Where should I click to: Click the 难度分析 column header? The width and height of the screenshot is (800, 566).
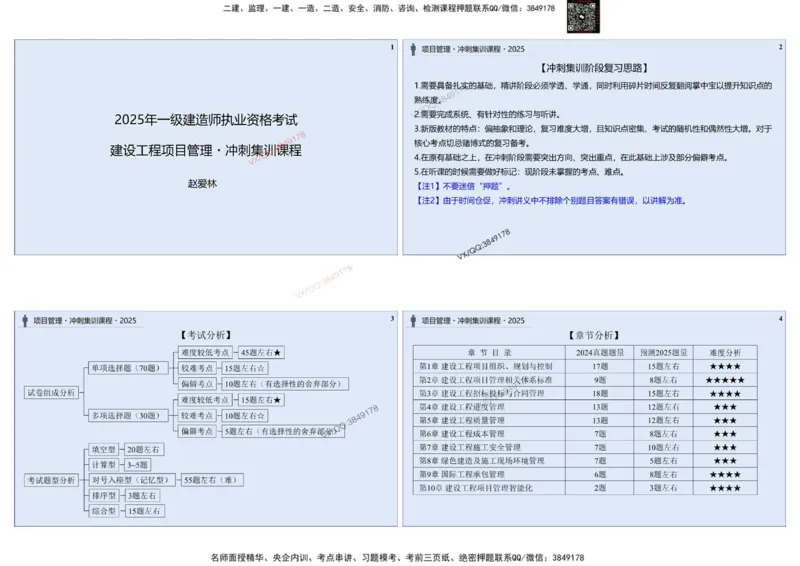click(725, 353)
